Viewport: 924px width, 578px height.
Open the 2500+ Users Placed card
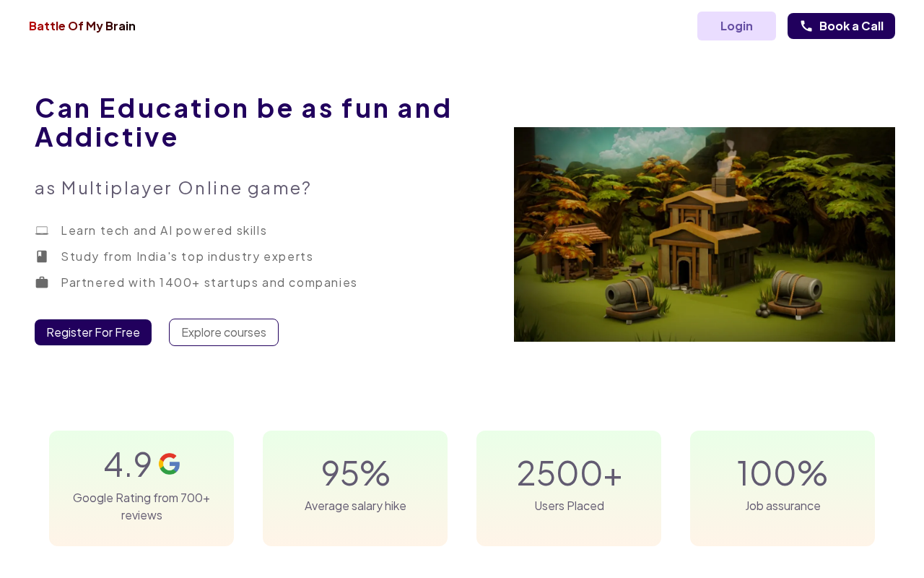[x=569, y=488]
